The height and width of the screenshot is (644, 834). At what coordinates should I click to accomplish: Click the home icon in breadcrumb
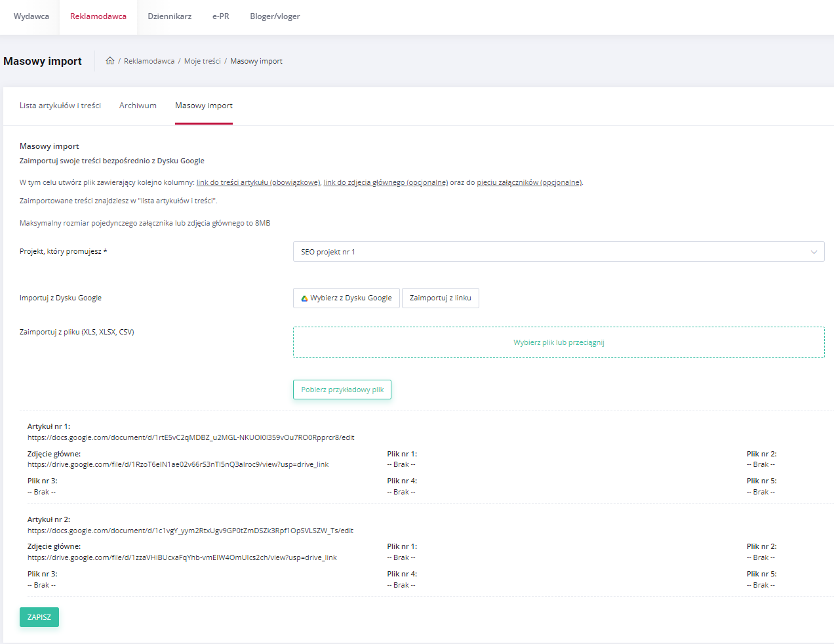tap(110, 61)
